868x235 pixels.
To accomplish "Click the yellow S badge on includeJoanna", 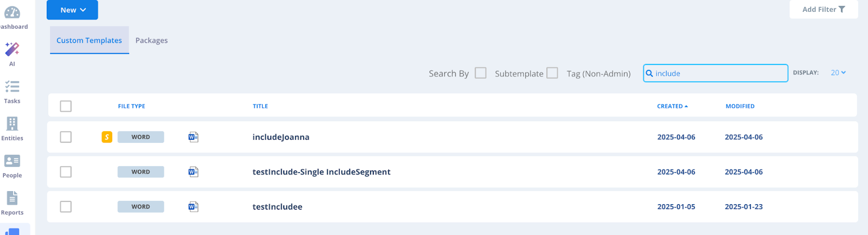I will tap(107, 137).
